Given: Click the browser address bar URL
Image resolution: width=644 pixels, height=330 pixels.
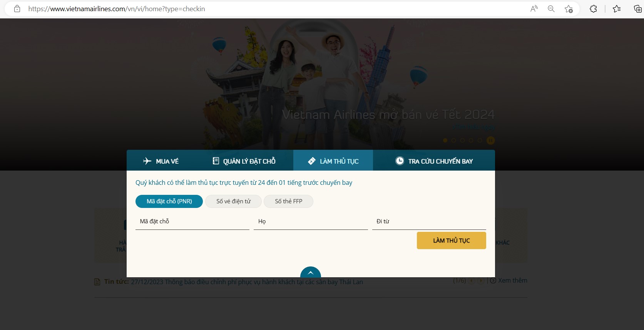Looking at the screenshot, I should pyautogui.click(x=116, y=9).
